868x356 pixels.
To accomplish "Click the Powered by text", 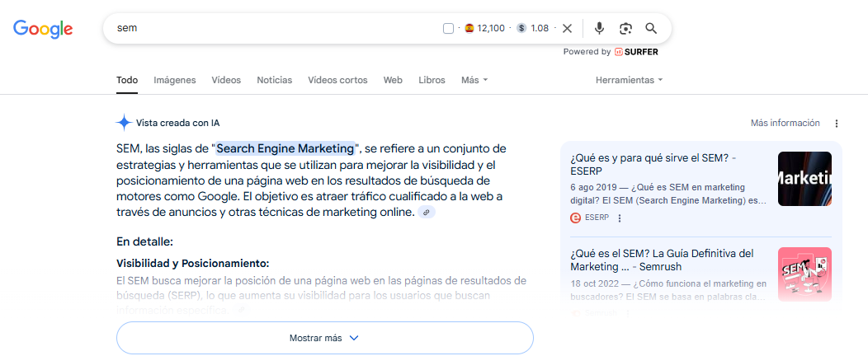I will (587, 52).
